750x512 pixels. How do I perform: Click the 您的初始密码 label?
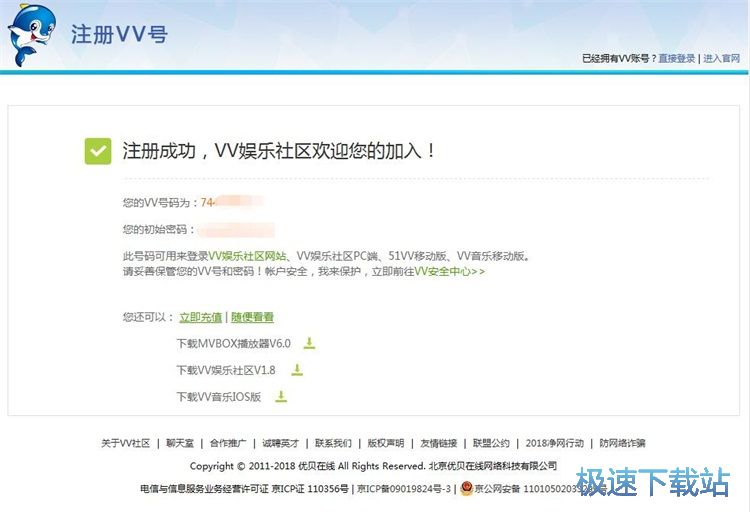pyautogui.click(x=158, y=230)
